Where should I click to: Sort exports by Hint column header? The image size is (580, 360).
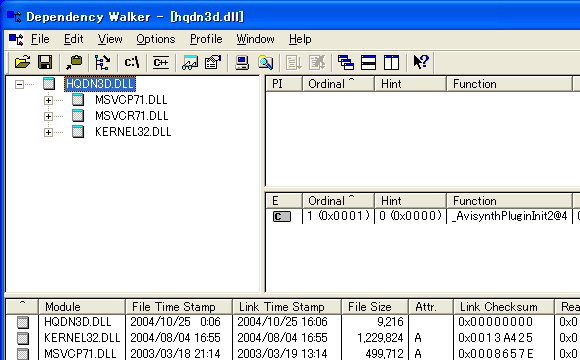(x=410, y=201)
